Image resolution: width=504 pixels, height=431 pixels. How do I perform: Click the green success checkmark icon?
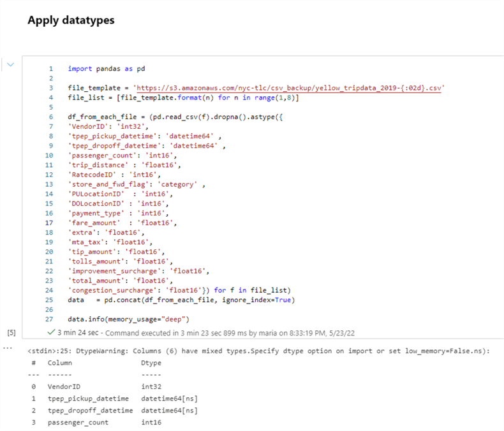pyautogui.click(x=51, y=332)
